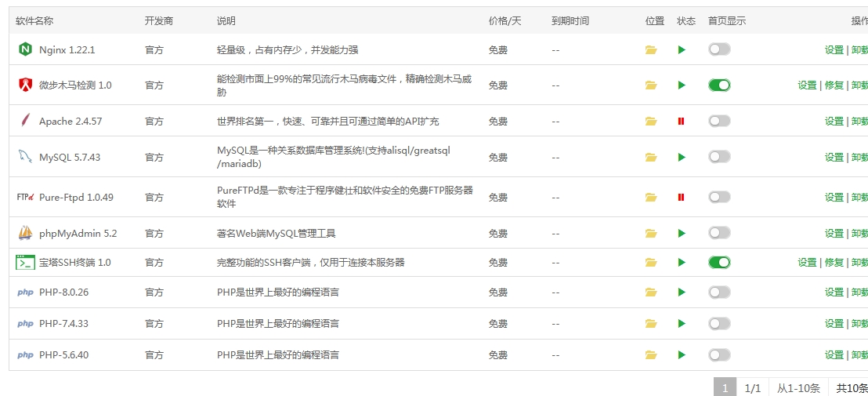Click the PHP-7.4.33 running status icon
This screenshot has width=868, height=396.
tap(682, 323)
